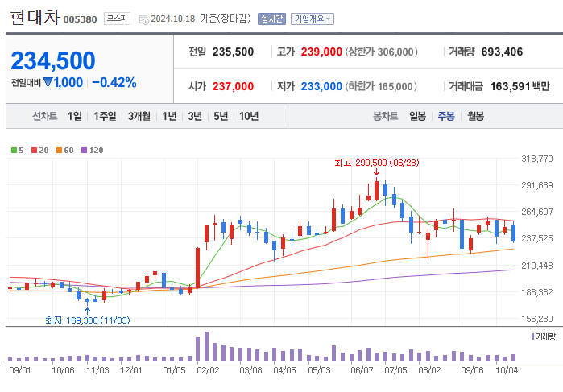Click the 현대차 stock name heading

coord(35,18)
